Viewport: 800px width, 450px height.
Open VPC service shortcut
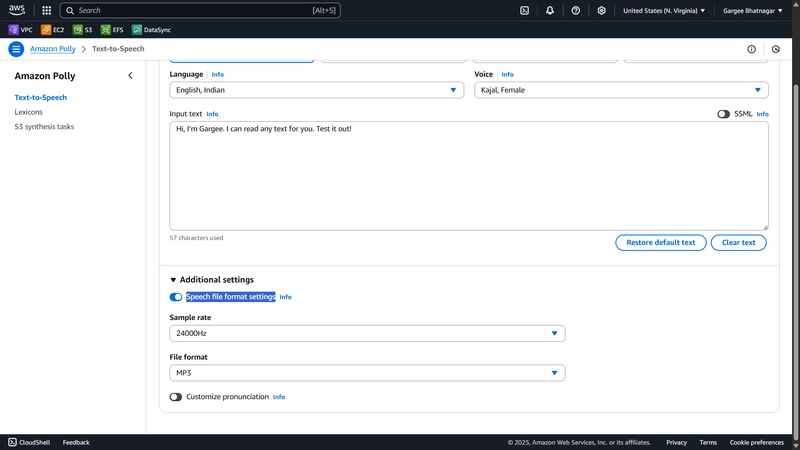[x=20, y=30]
